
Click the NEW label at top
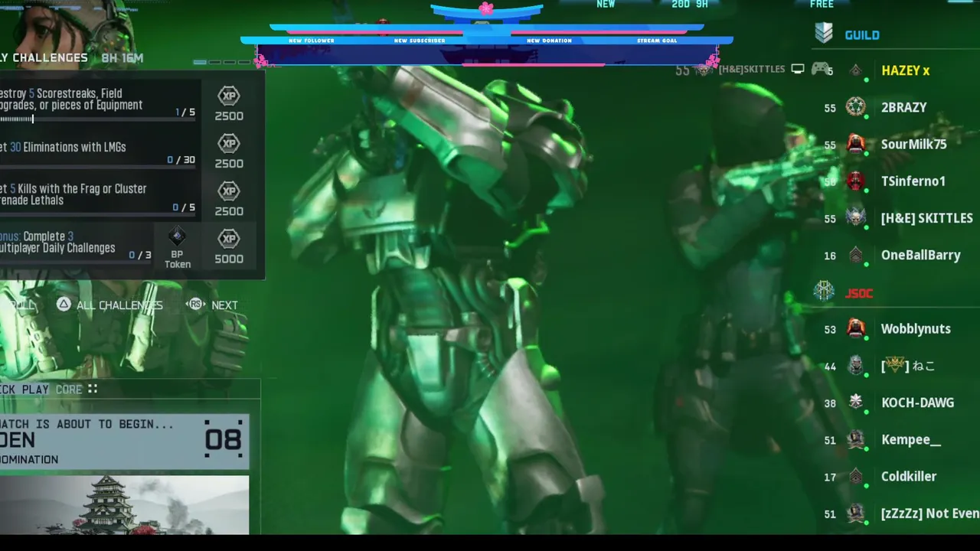click(606, 5)
